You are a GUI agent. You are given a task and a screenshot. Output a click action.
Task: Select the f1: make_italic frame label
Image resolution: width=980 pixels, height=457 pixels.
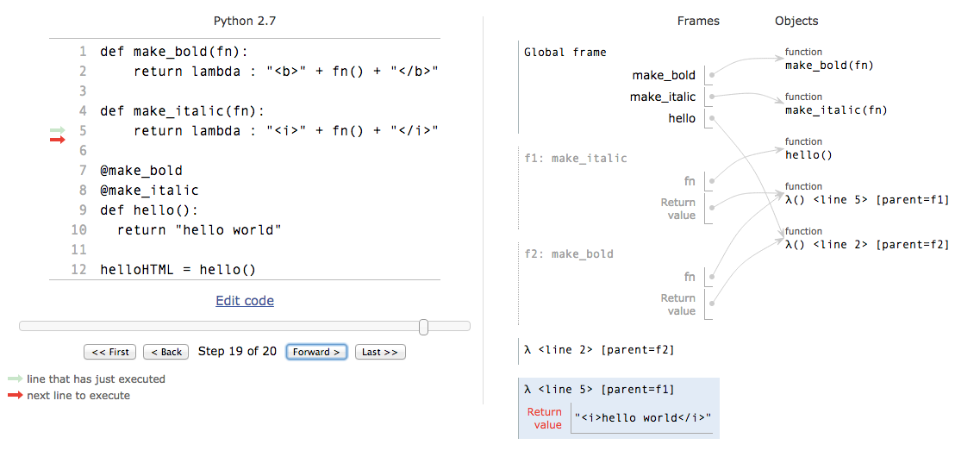click(x=576, y=159)
